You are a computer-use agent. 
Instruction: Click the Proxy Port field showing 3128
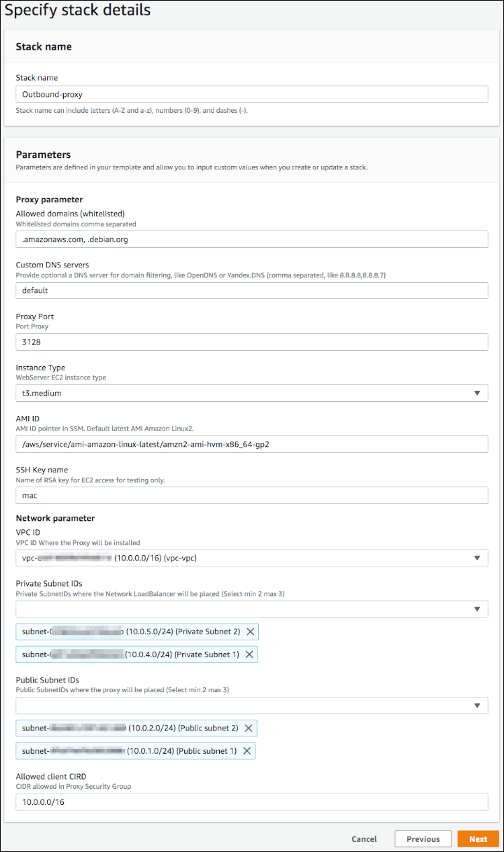tap(252, 342)
